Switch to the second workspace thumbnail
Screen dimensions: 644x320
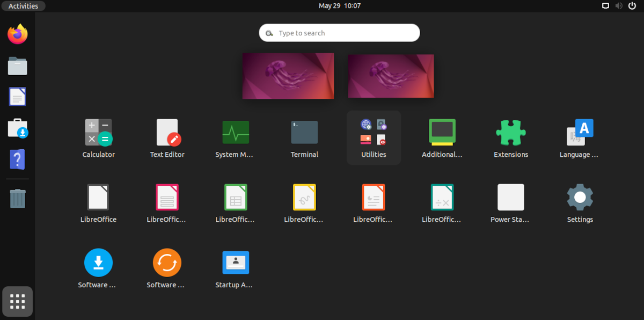[391, 76]
